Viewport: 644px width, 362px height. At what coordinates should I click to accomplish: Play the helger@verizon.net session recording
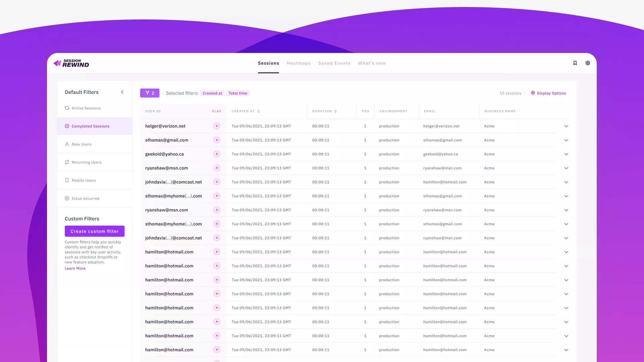217,126
